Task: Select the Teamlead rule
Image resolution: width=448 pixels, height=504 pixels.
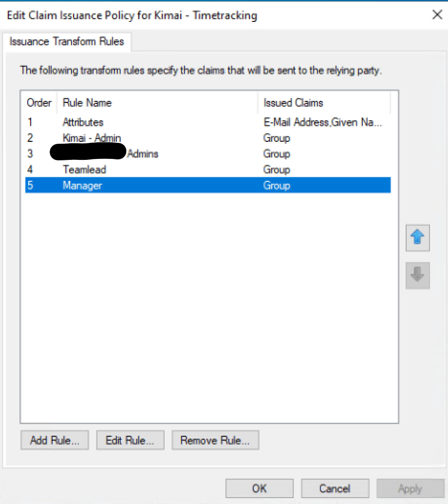Action: 84,170
